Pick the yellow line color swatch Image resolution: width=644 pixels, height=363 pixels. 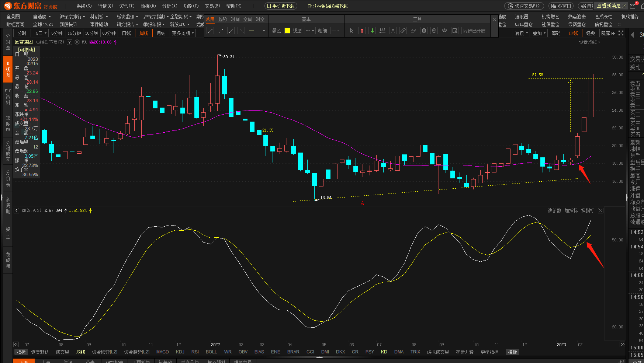click(x=287, y=31)
